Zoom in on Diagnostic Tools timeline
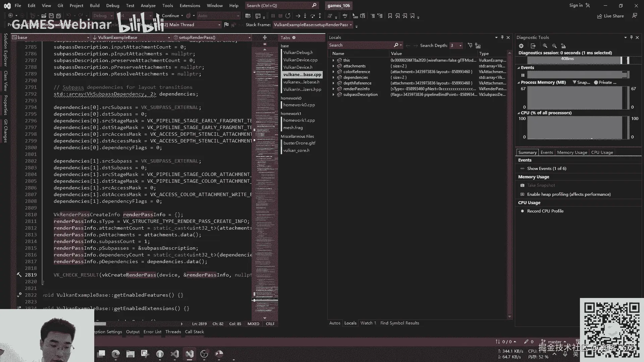Image resolution: width=644 pixels, height=362 pixels. (x=545, y=46)
